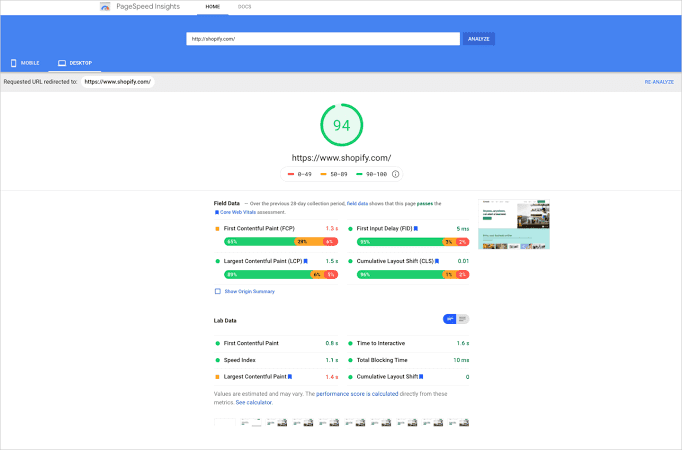Image resolution: width=682 pixels, height=450 pixels.
Task: Click the First Input Delay distribution bar
Action: coord(413,242)
